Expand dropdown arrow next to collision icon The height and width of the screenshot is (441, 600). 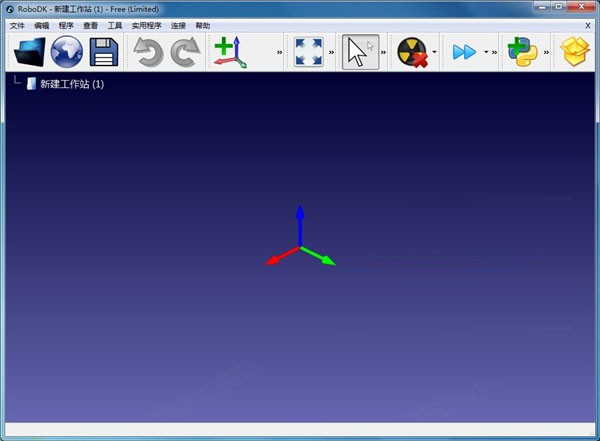435,52
